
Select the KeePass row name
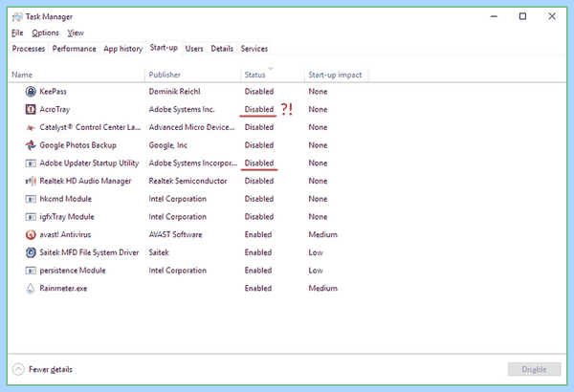53,92
